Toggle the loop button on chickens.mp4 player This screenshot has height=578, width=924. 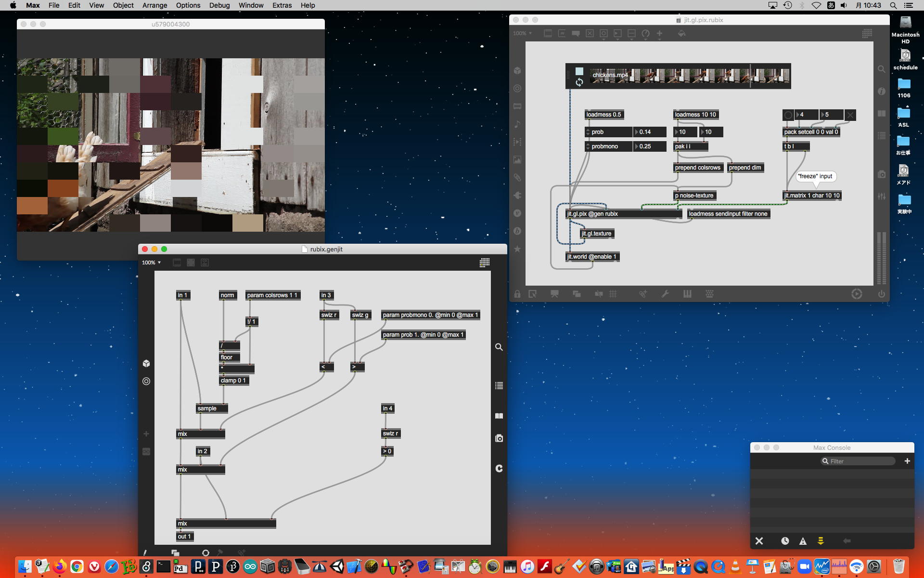click(579, 82)
